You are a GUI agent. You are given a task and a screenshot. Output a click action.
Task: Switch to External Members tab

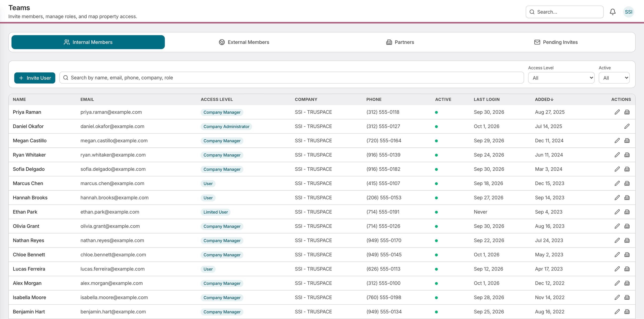point(244,42)
